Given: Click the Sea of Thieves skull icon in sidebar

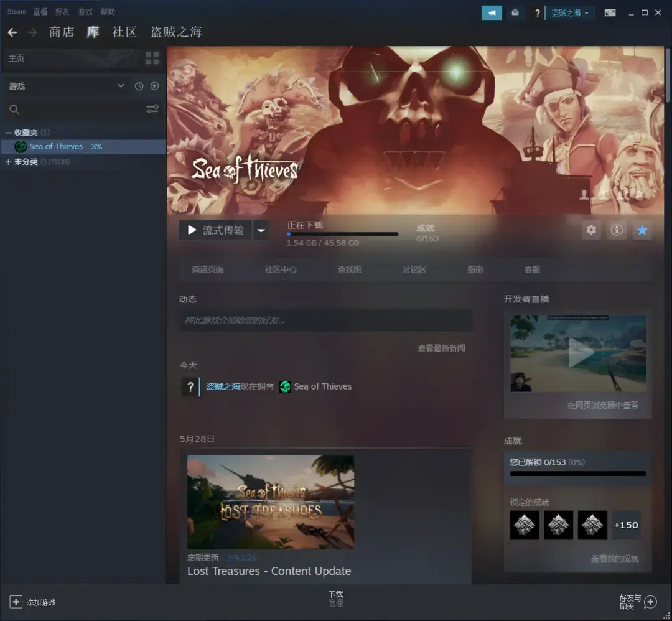Looking at the screenshot, I should click(x=20, y=147).
